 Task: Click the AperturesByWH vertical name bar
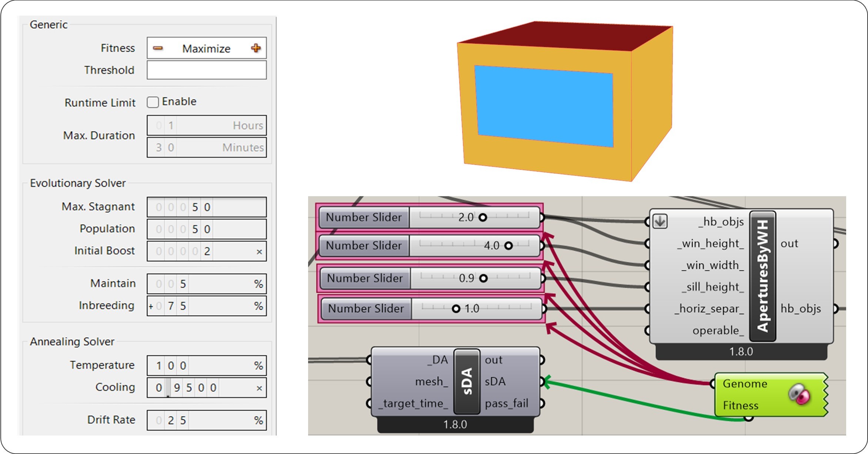(762, 276)
